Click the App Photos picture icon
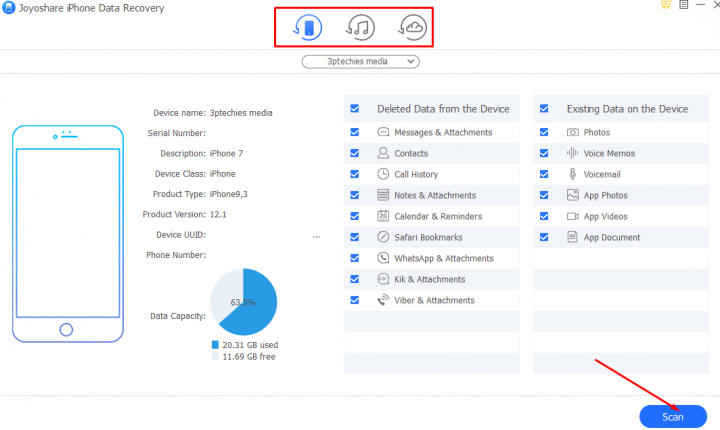 click(572, 195)
